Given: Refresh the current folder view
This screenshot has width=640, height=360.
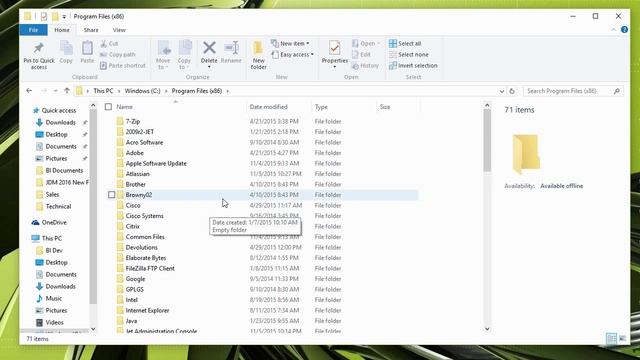Looking at the screenshot, I should coord(512,91).
